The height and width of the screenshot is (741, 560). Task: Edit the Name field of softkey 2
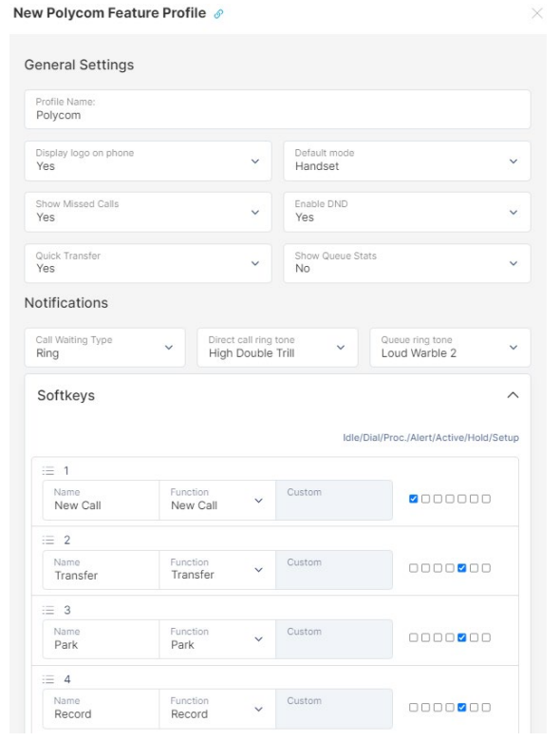tap(101, 569)
